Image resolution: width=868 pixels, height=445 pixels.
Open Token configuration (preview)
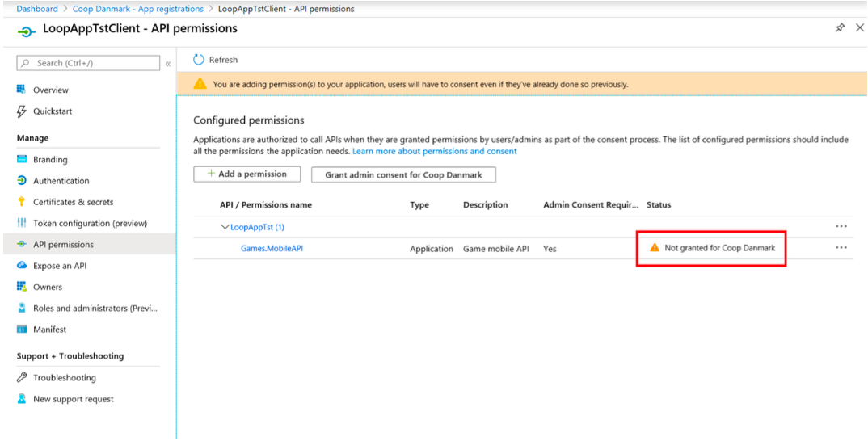click(x=89, y=223)
